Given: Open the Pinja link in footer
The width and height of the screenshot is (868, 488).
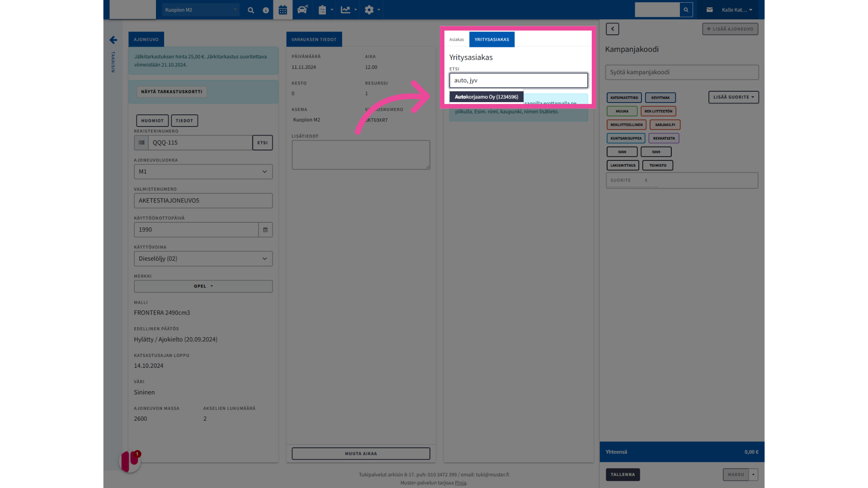Looking at the screenshot, I should (460, 483).
